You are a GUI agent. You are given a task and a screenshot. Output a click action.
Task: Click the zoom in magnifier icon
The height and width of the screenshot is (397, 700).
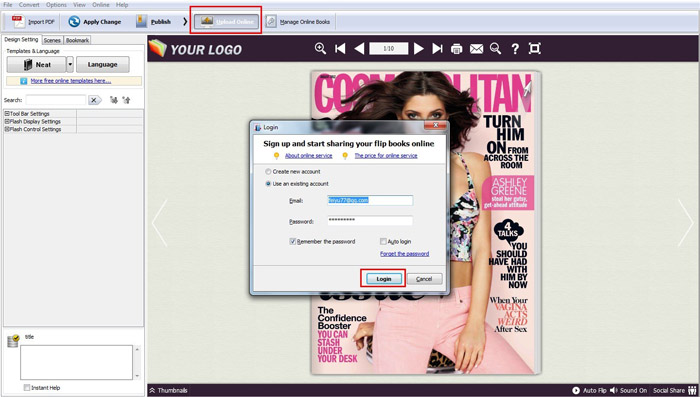[x=320, y=48]
